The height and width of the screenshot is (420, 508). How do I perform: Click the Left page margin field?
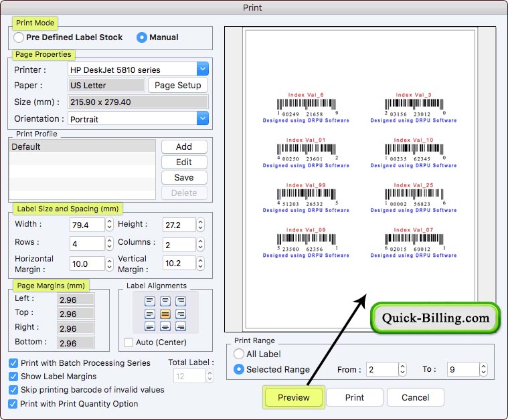76,300
